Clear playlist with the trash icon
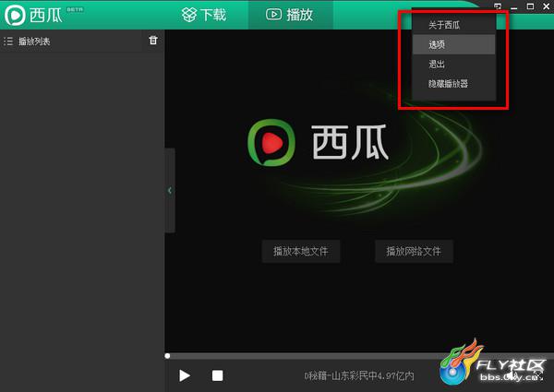The width and height of the screenshot is (554, 392). 153,41
